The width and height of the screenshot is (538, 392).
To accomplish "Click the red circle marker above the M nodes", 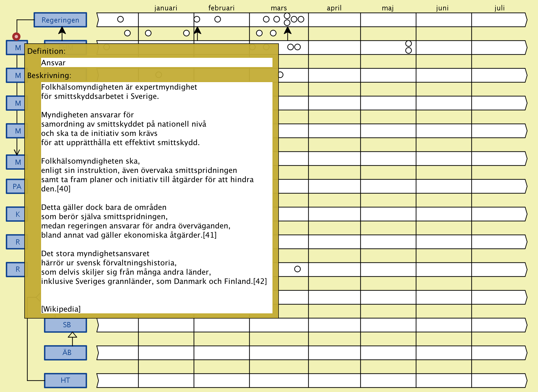I will [x=16, y=36].
